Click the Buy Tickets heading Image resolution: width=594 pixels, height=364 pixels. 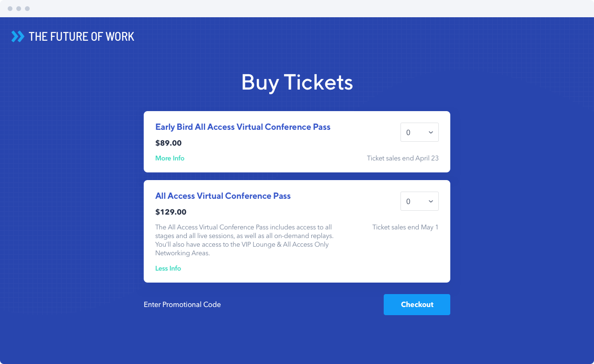[x=297, y=82]
